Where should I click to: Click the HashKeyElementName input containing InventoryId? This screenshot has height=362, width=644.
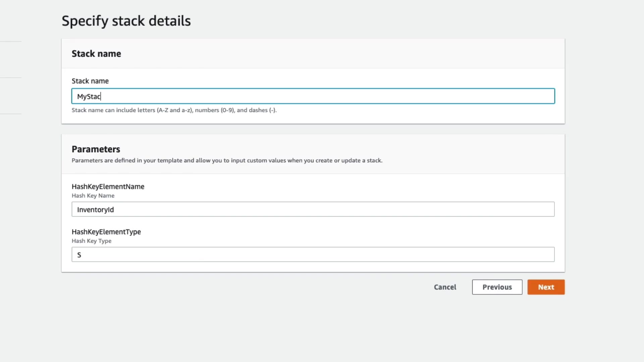tap(313, 209)
